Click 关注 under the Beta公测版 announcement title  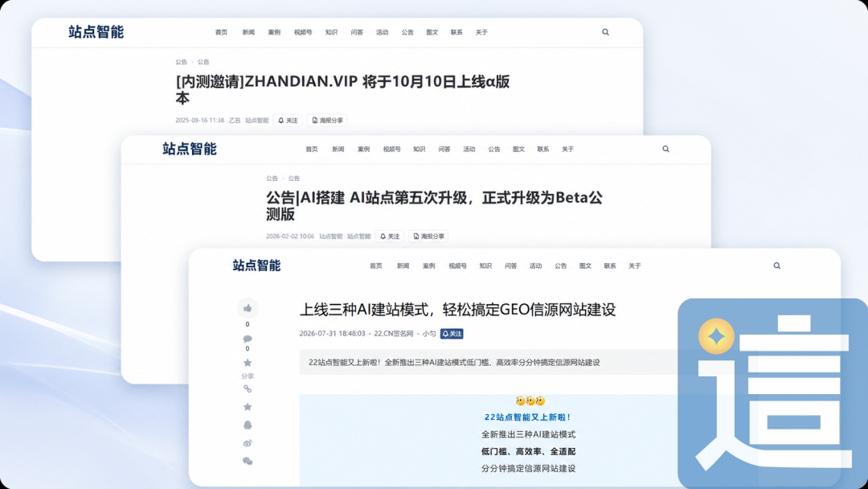pyautogui.click(x=390, y=236)
